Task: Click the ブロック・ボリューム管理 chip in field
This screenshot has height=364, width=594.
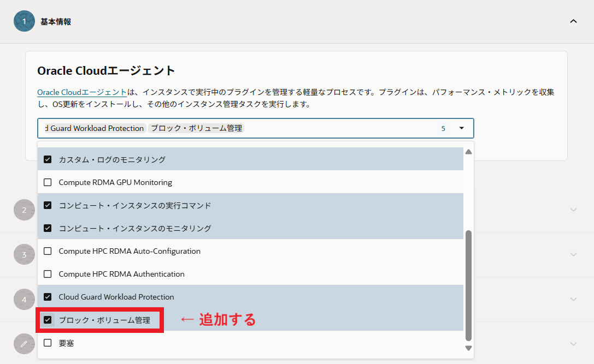Action: click(196, 128)
